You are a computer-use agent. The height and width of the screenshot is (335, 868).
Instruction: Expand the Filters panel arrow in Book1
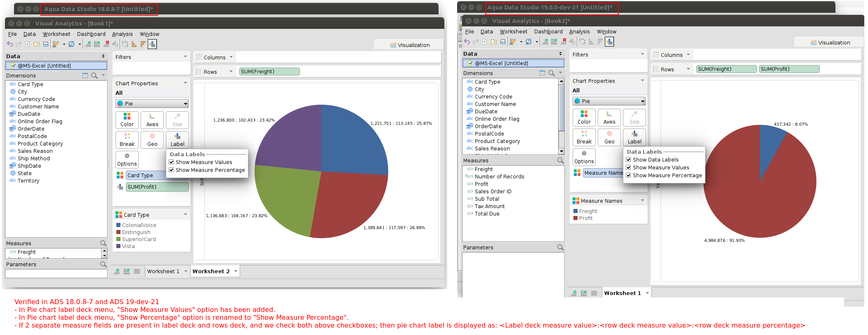coord(185,57)
